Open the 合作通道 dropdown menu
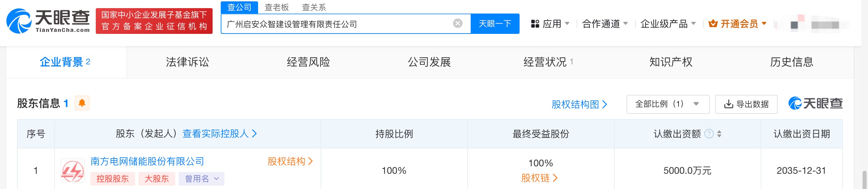 (x=605, y=24)
